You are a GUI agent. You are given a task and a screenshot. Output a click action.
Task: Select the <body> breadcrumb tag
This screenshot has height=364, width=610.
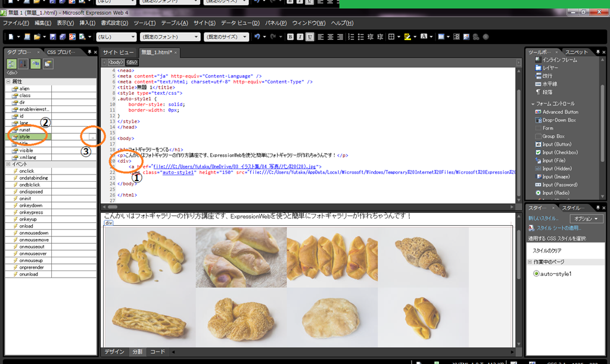(x=116, y=62)
